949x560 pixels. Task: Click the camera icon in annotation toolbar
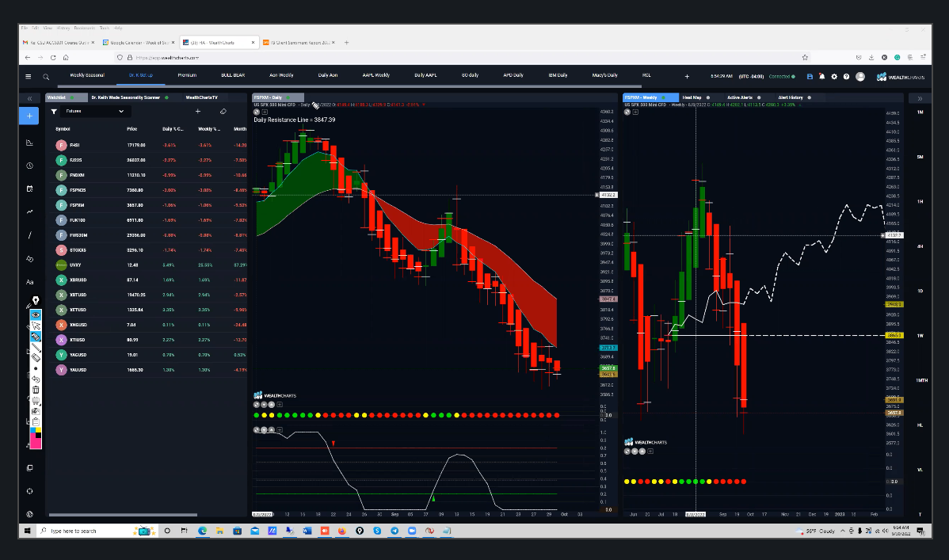pyautogui.click(x=36, y=411)
